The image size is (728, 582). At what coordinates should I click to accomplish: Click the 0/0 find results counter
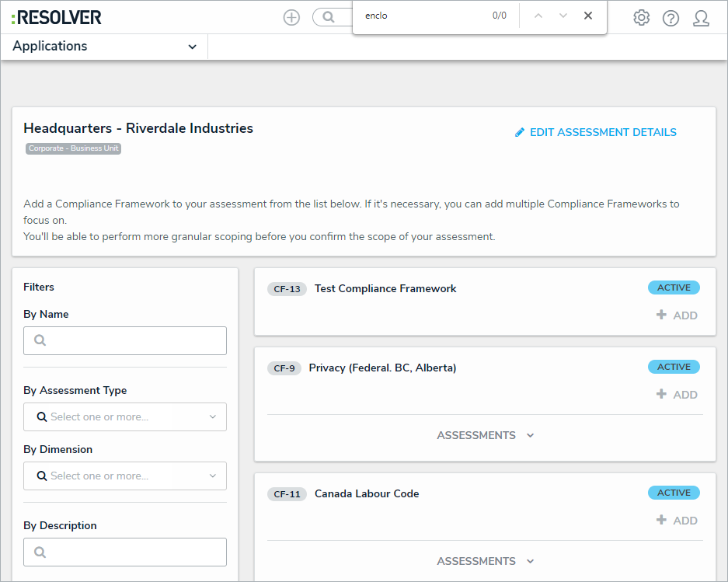pyautogui.click(x=499, y=16)
